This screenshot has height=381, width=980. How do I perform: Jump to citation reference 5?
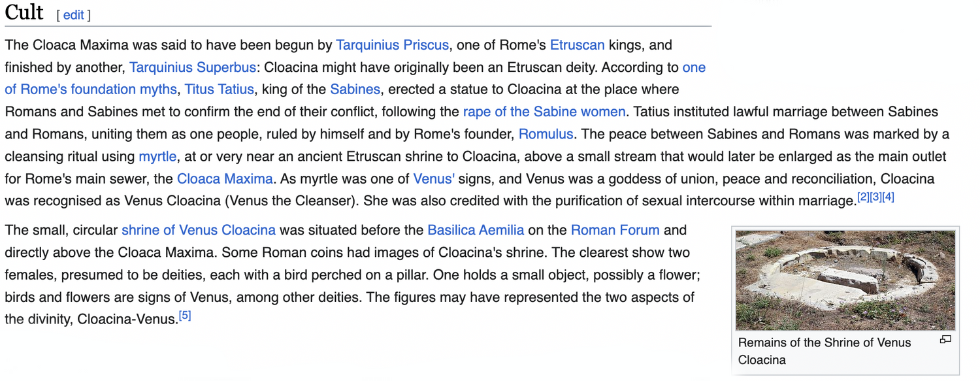tap(185, 316)
